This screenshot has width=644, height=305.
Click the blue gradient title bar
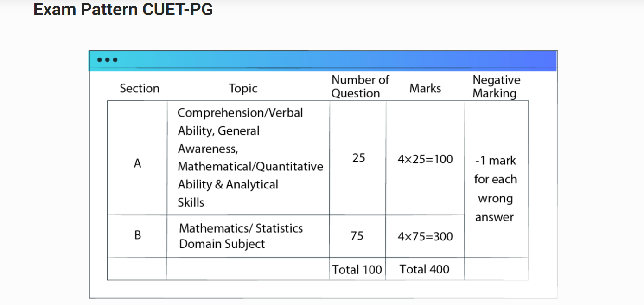323,60
